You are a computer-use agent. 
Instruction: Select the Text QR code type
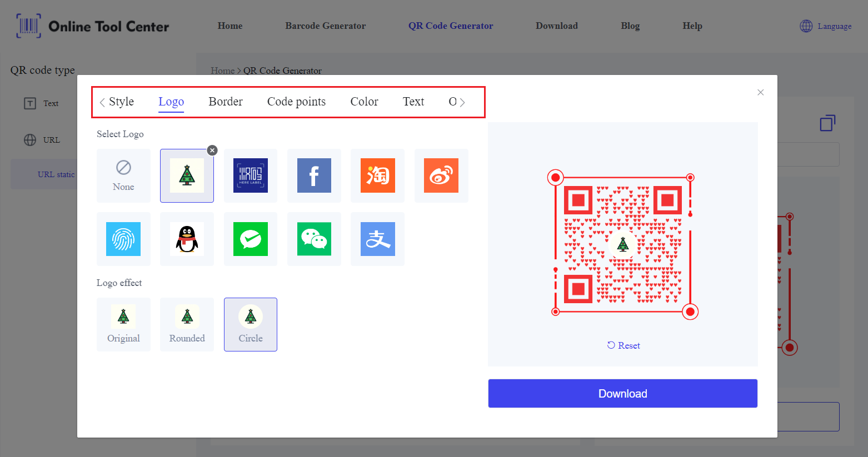[x=42, y=103]
